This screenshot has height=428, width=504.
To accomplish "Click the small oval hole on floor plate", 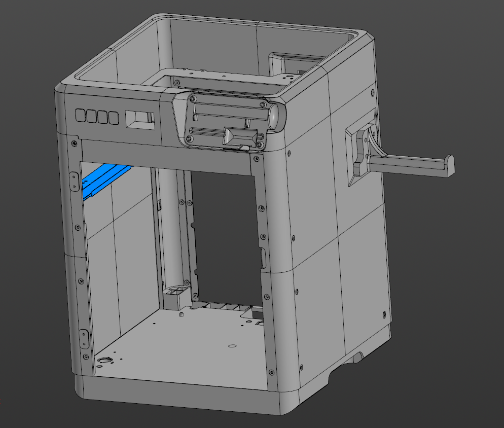I will 232,346.
